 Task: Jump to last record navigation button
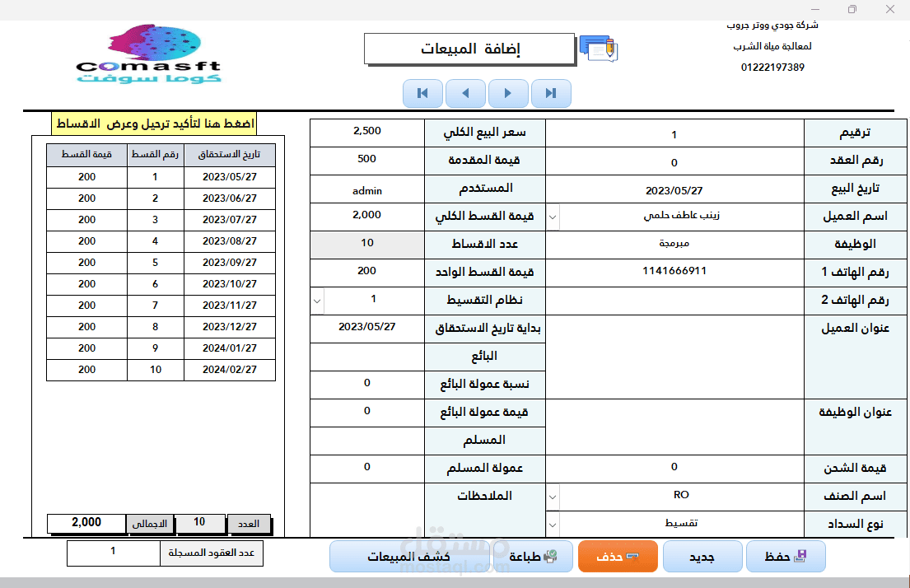pyautogui.click(x=551, y=93)
